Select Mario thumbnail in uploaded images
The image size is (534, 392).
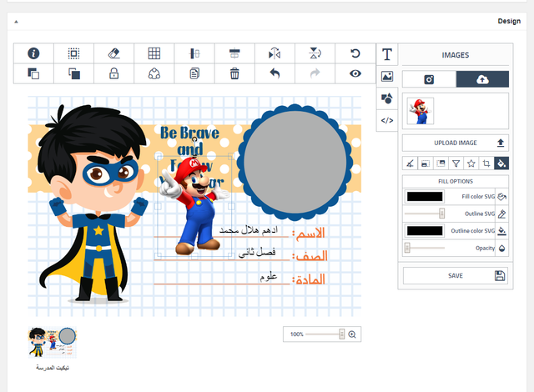[x=421, y=111]
